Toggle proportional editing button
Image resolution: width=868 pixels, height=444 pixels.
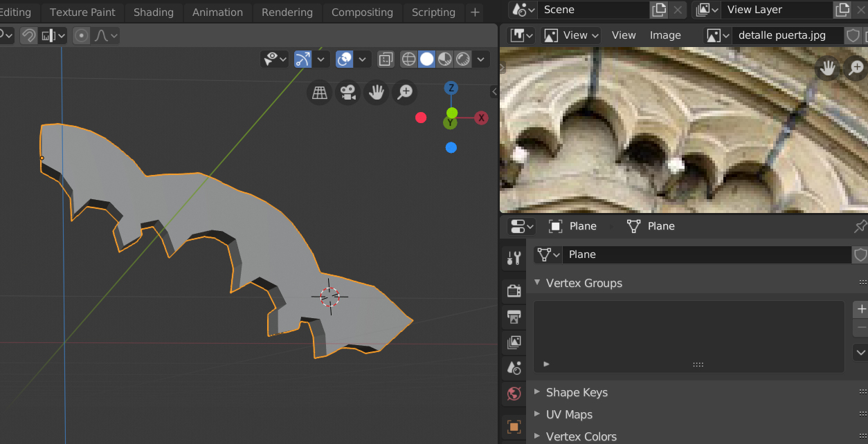tap(82, 35)
